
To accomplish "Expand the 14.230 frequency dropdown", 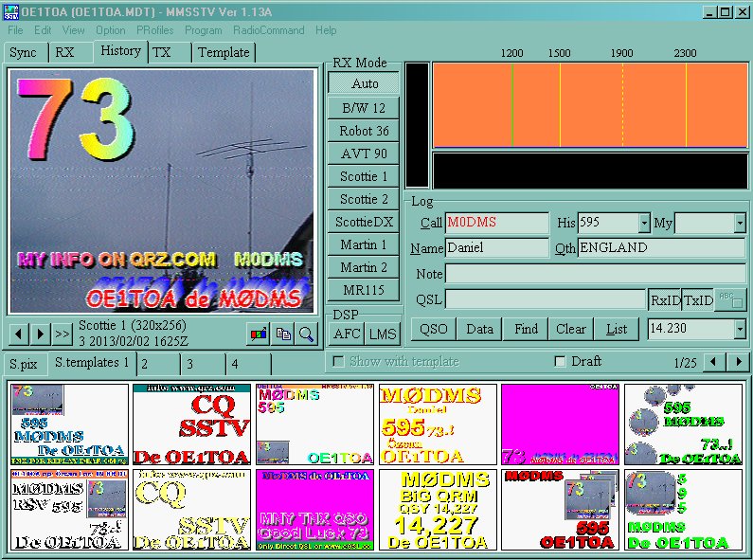I will point(739,329).
